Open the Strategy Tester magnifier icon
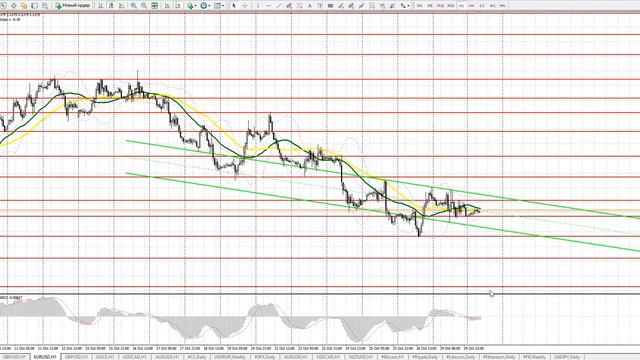The width and height of the screenshot is (640, 360). (x=45, y=6)
